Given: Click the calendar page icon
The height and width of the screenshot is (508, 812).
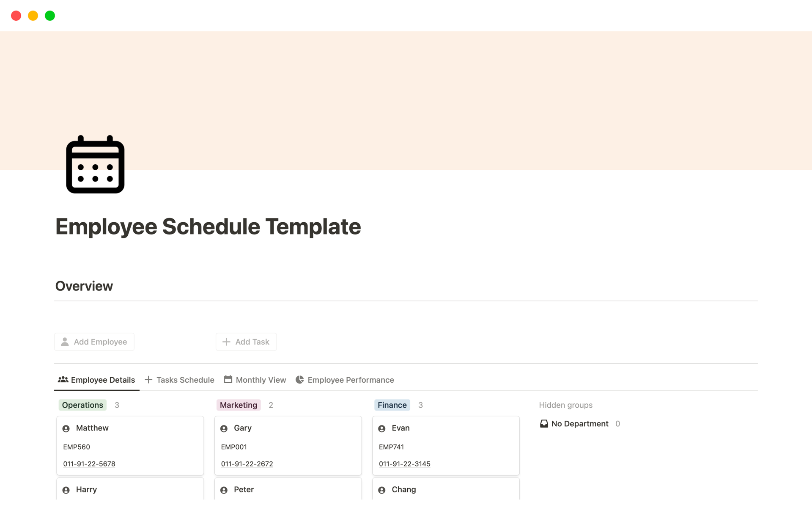Looking at the screenshot, I should [95, 164].
